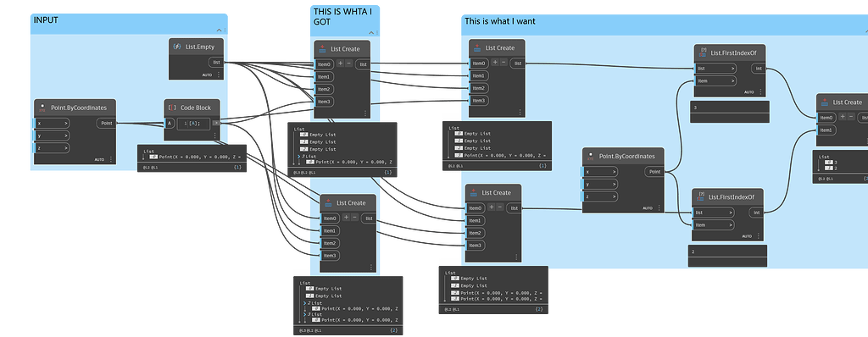Image resolution: width=868 pixels, height=337 pixels.
Task: Click icon of List.FirstIndexOf node showing result 2
Action: [701, 196]
